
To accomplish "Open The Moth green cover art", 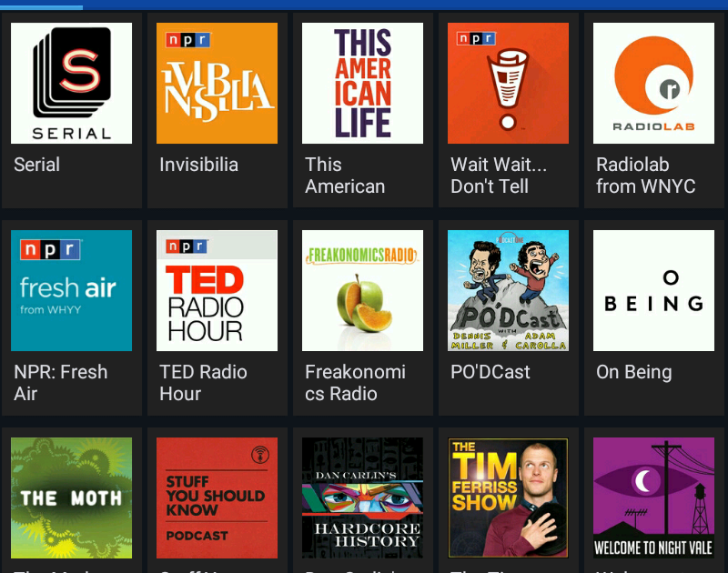I will coord(72,498).
